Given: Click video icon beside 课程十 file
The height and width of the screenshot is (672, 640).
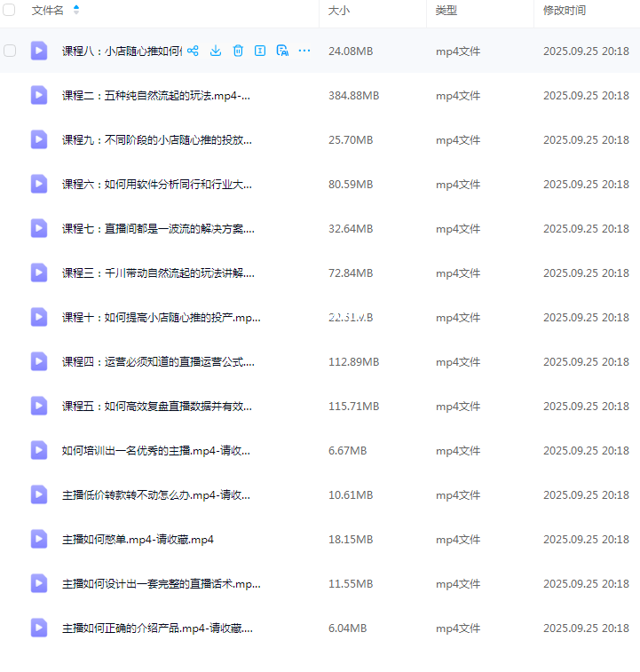Looking at the screenshot, I should point(39,317).
